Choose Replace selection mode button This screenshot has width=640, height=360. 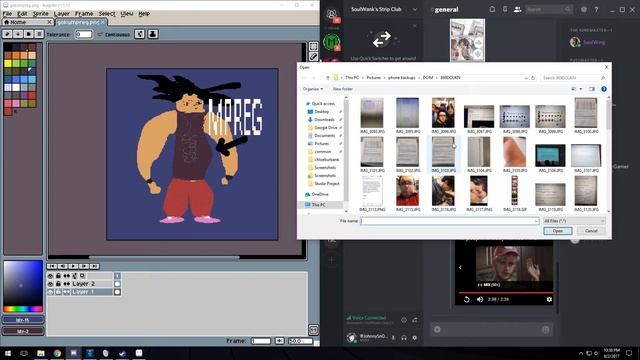click(x=7, y=34)
